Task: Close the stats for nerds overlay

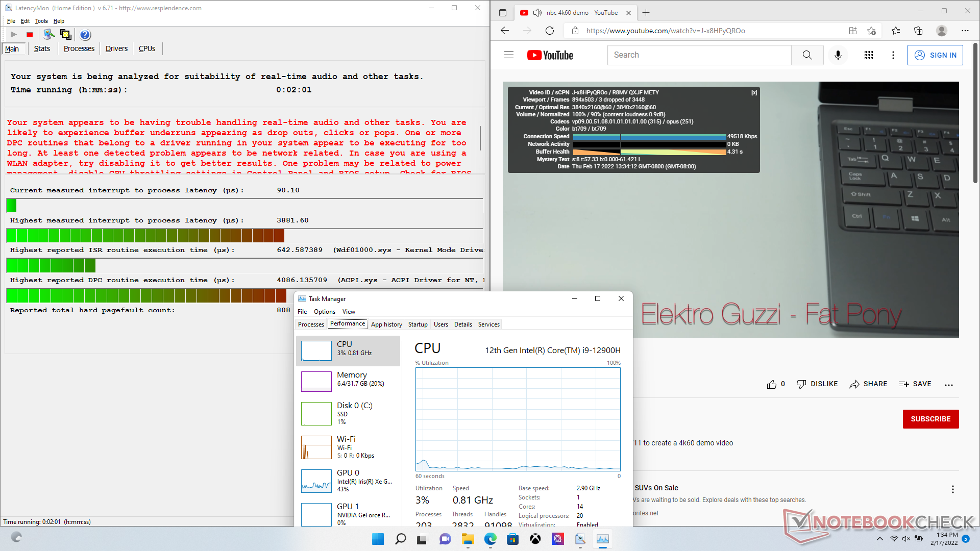Action: [x=754, y=92]
